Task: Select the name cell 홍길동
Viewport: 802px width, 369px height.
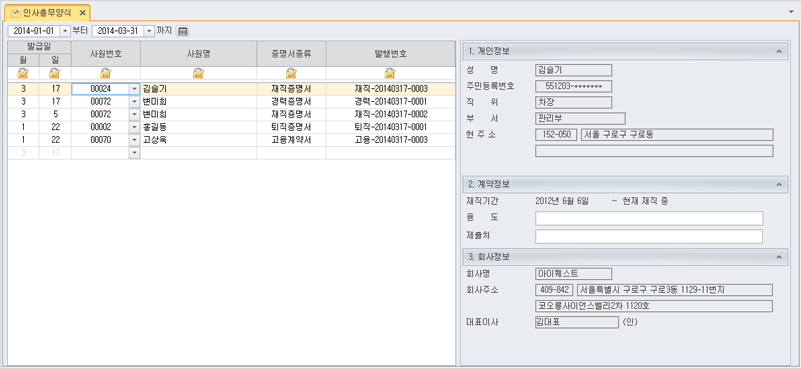Action: pyautogui.click(x=198, y=127)
